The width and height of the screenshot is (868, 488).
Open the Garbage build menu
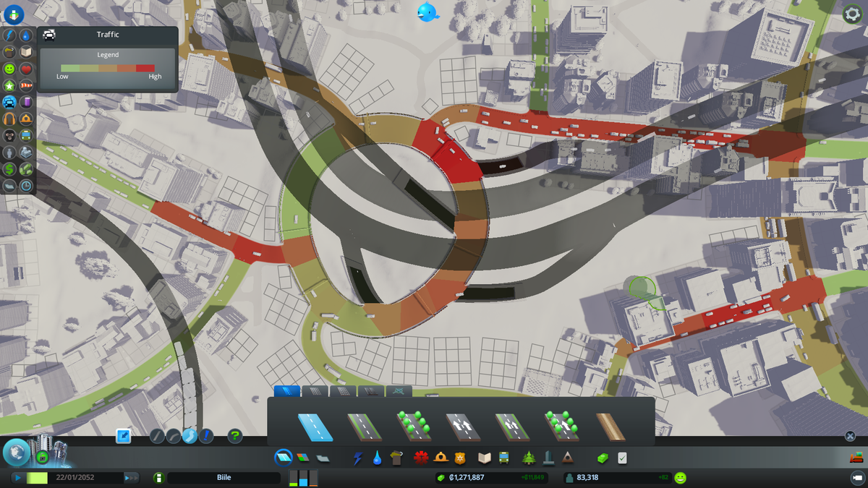pos(397,458)
